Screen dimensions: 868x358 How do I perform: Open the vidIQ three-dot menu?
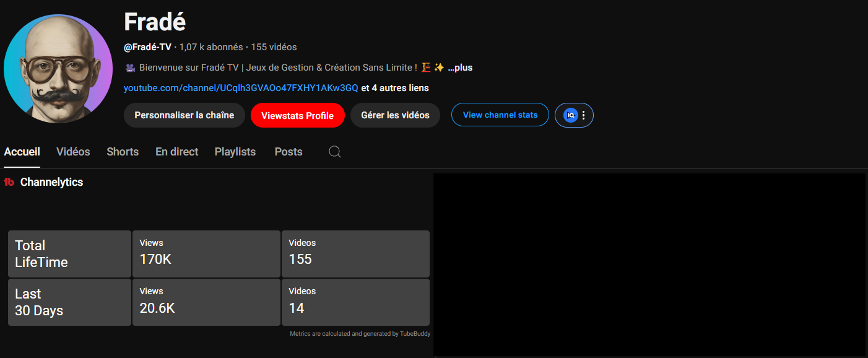click(584, 115)
